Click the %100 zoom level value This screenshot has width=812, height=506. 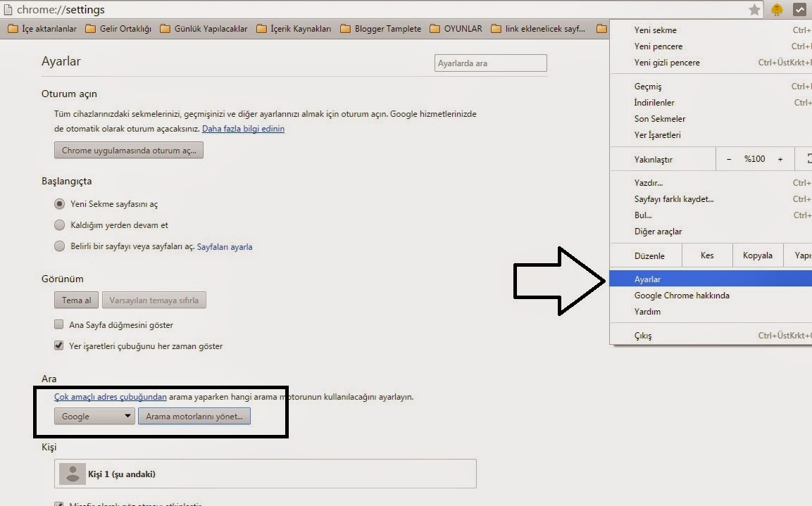tap(754, 159)
